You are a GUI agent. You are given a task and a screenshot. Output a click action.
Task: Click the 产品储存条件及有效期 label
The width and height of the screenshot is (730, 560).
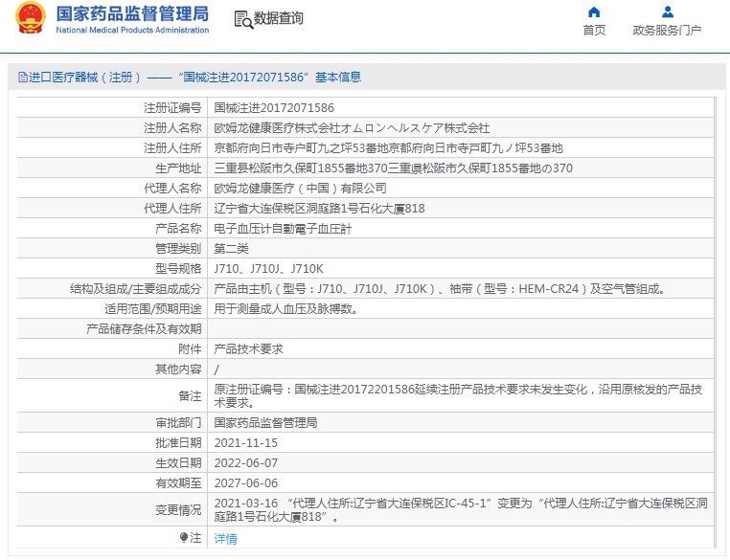(x=144, y=329)
